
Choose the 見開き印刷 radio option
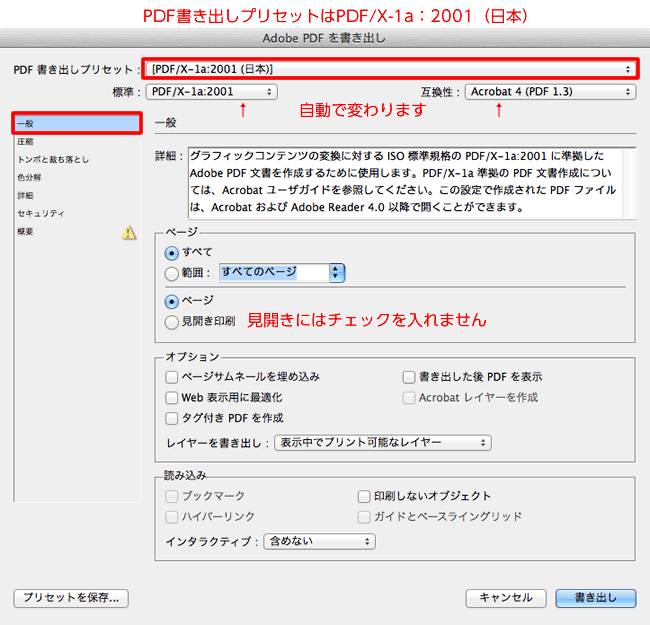(172, 321)
